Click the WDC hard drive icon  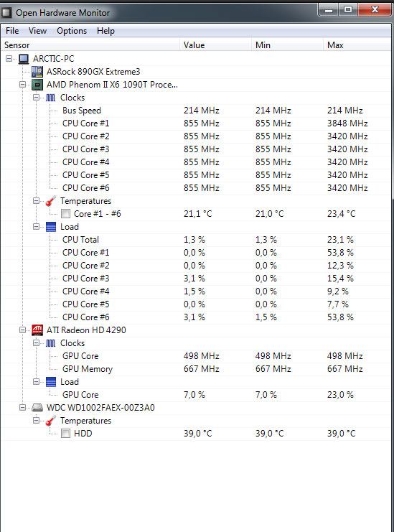pyautogui.click(x=37, y=408)
